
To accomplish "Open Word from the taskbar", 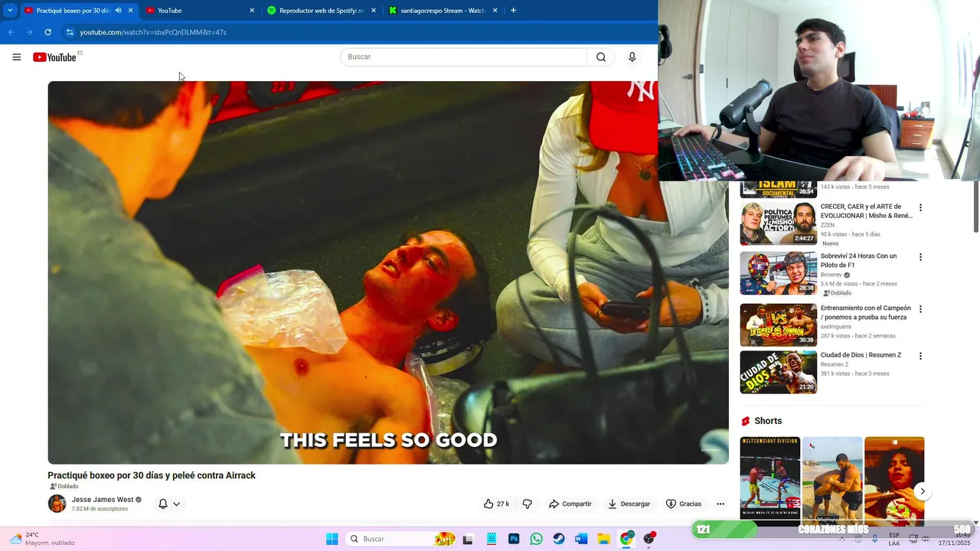I will pos(581,539).
